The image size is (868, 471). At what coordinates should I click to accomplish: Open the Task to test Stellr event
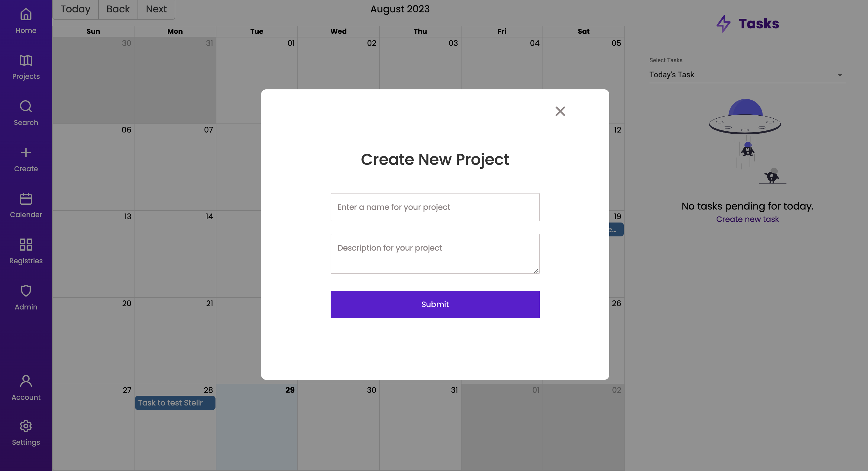click(175, 403)
